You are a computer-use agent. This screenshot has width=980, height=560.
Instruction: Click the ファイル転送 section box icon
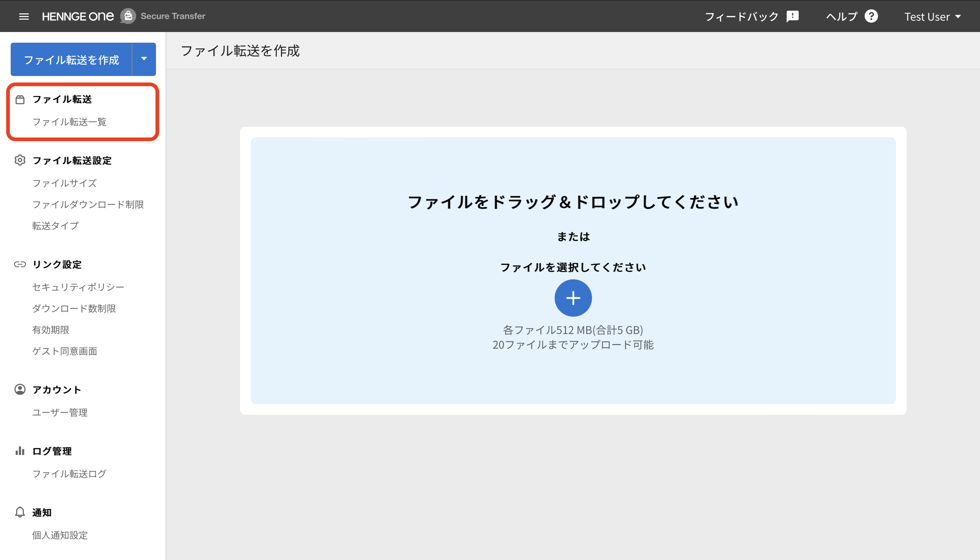tap(20, 99)
